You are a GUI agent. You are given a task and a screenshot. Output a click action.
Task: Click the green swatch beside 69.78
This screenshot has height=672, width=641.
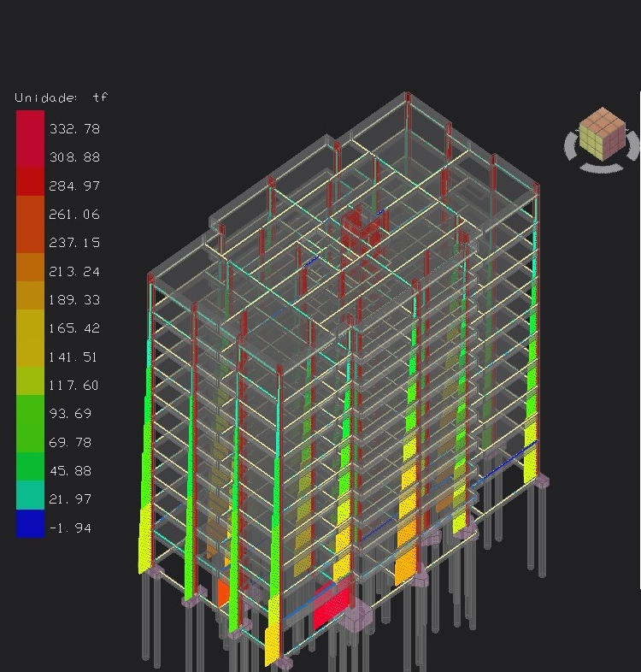(30, 438)
